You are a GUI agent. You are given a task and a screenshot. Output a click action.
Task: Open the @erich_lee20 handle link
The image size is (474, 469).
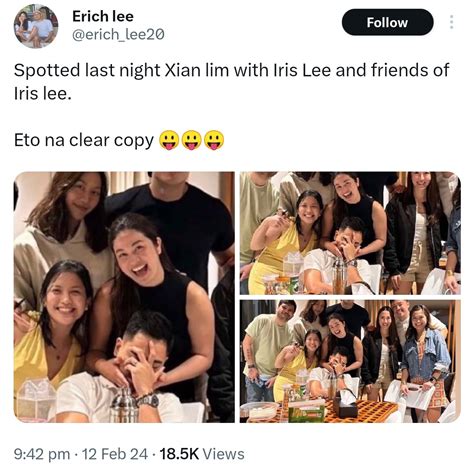coord(118,34)
